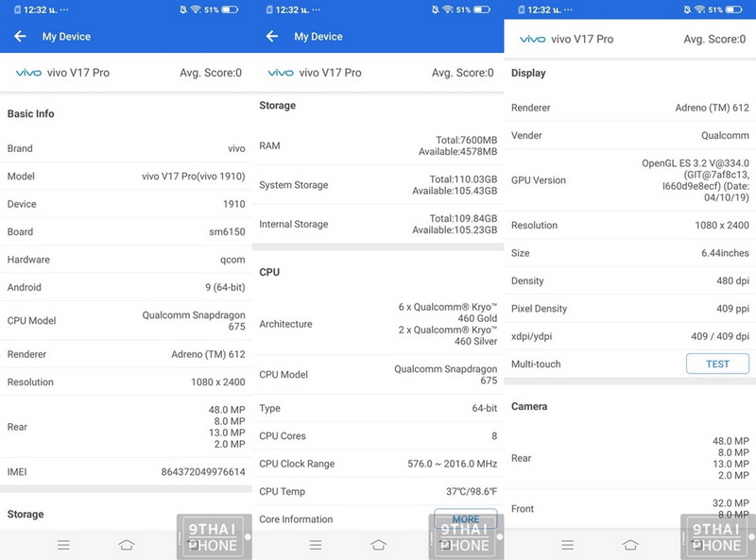Open recent apps icon on the Basic Info screen

pyautogui.click(x=63, y=545)
